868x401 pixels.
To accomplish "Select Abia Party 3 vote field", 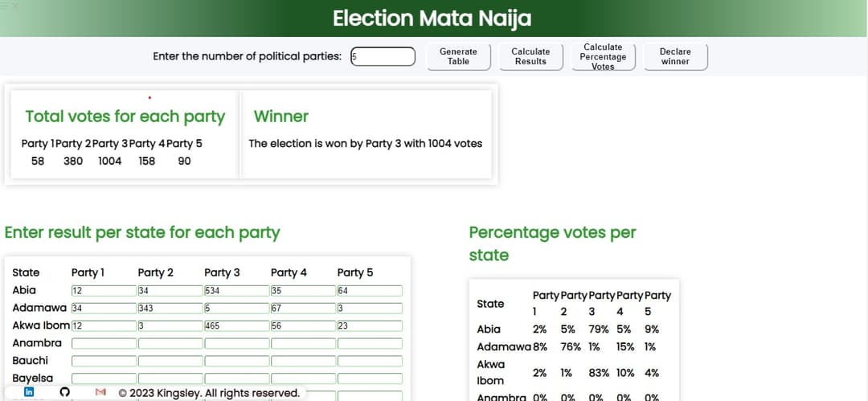I will click(x=237, y=291).
